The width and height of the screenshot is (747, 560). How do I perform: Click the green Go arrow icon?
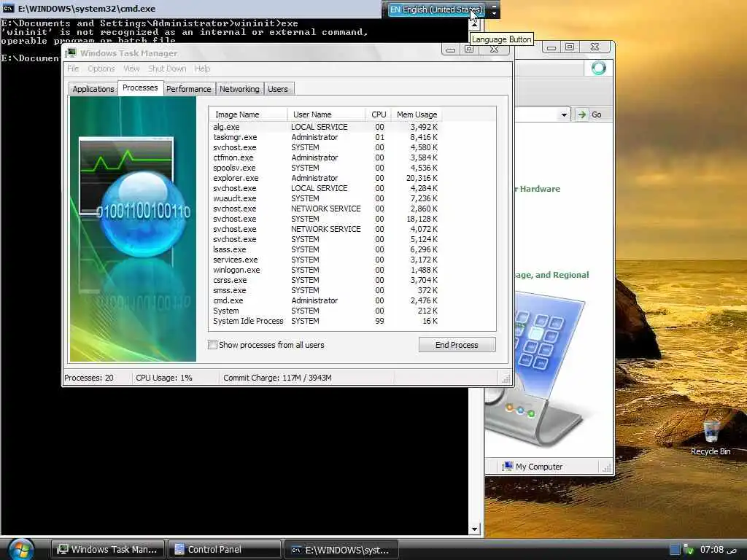click(581, 114)
